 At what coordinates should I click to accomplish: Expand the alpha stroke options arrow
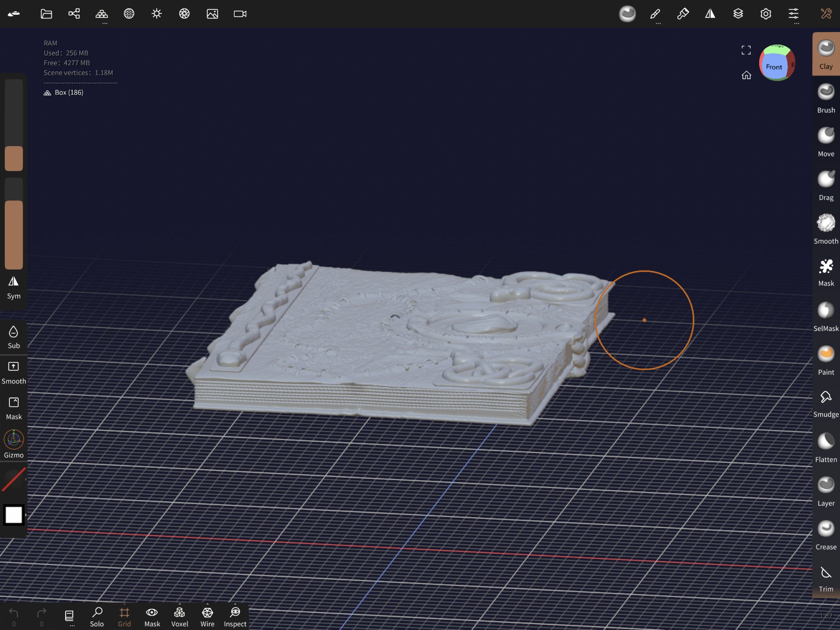point(25,479)
